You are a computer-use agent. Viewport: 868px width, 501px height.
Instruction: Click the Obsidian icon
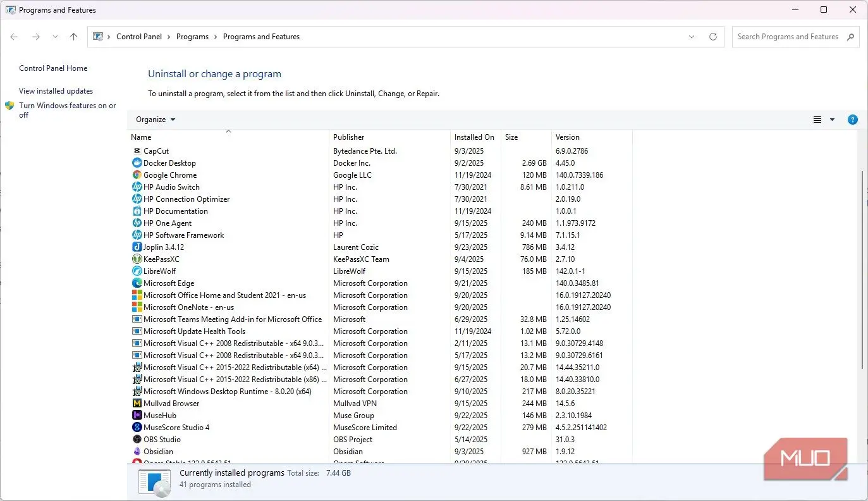coord(137,452)
